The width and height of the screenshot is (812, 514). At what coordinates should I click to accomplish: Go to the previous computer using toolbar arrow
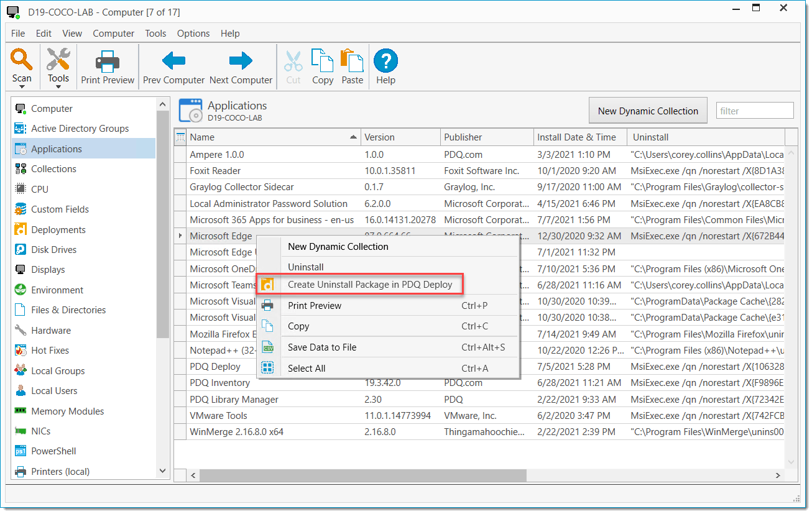tap(173, 62)
